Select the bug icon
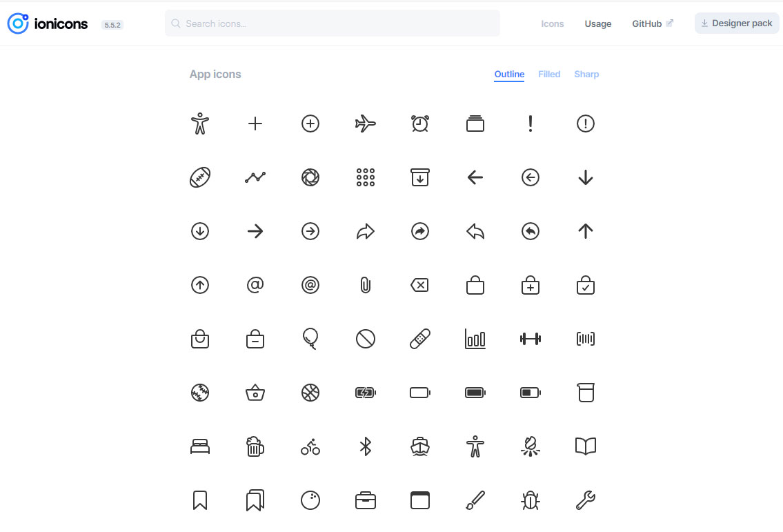The image size is (783, 532). coord(530,500)
